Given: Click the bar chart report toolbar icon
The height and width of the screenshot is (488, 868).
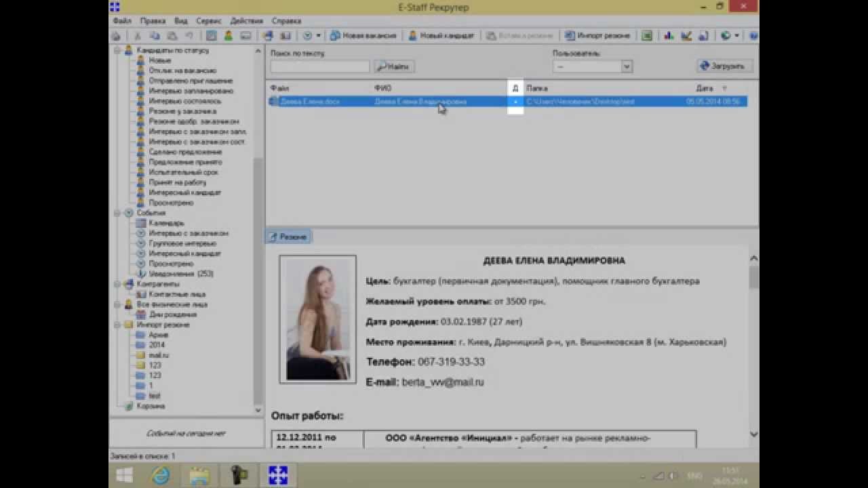Looking at the screenshot, I should click(669, 36).
